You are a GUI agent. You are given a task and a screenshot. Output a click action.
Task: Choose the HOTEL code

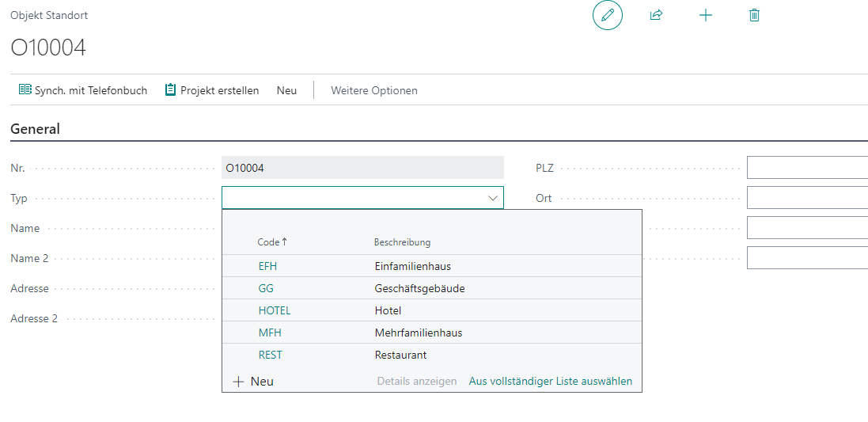275,310
